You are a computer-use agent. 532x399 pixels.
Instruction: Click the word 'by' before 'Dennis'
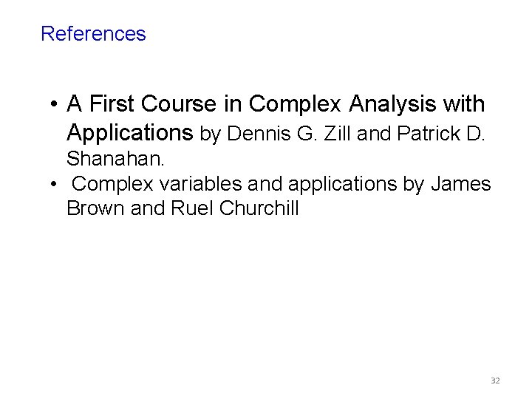211,134
